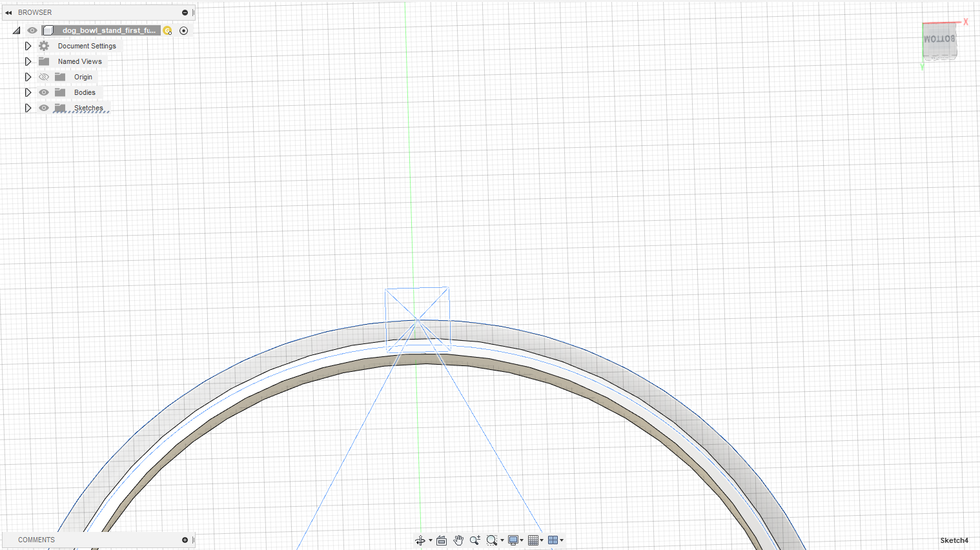Select the Zoom plus-minus magnifier tool

tap(475, 540)
